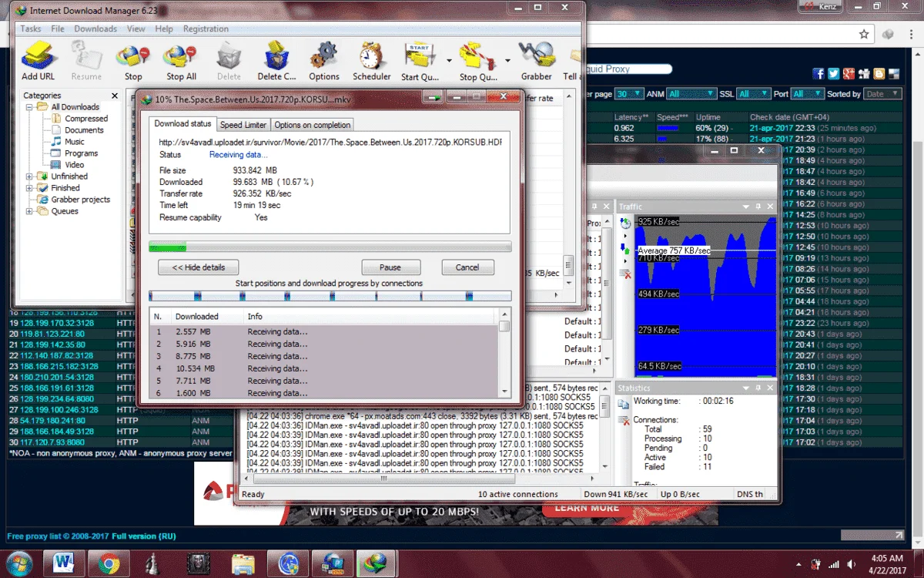Open the Scheduler clock icon
This screenshot has width=924, height=578.
pyautogui.click(x=372, y=62)
